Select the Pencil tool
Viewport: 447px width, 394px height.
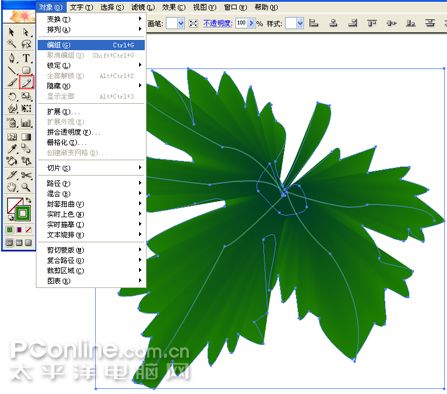coord(26,82)
